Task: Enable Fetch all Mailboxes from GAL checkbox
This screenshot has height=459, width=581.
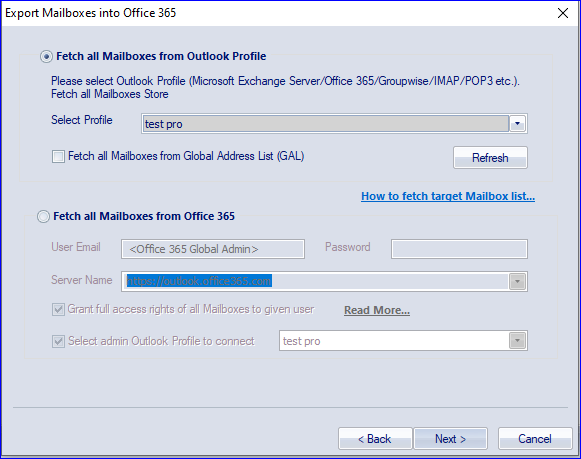Action: click(58, 156)
